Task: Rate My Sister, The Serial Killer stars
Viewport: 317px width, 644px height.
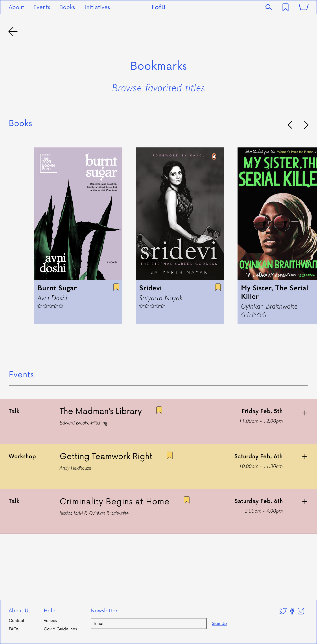Action: (x=254, y=315)
